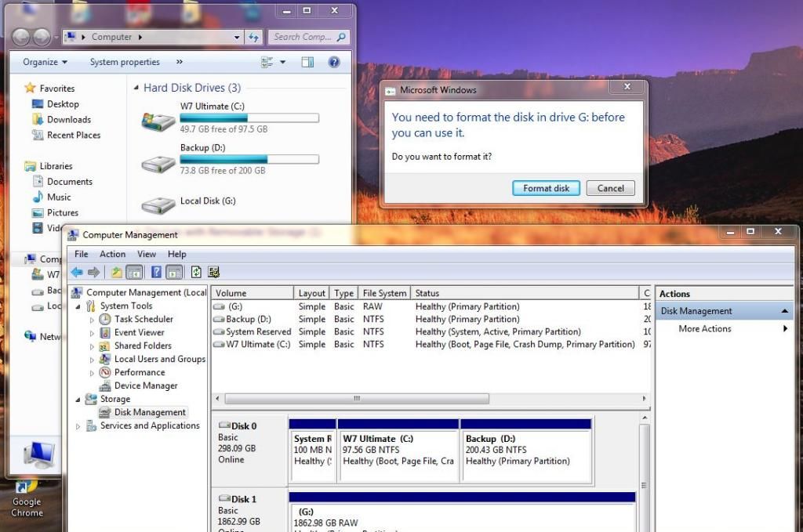This screenshot has height=532, width=803.
Task: Select the System Reserved volume row
Action: click(431, 332)
